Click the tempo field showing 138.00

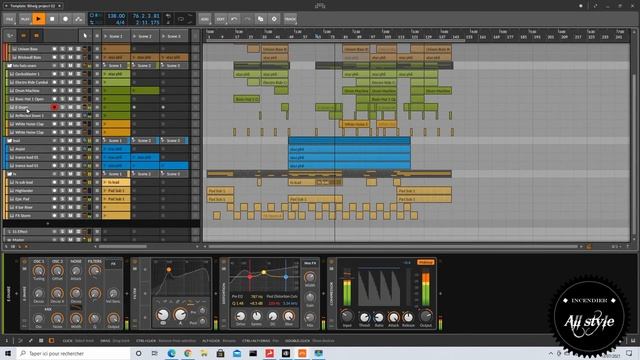point(116,16)
